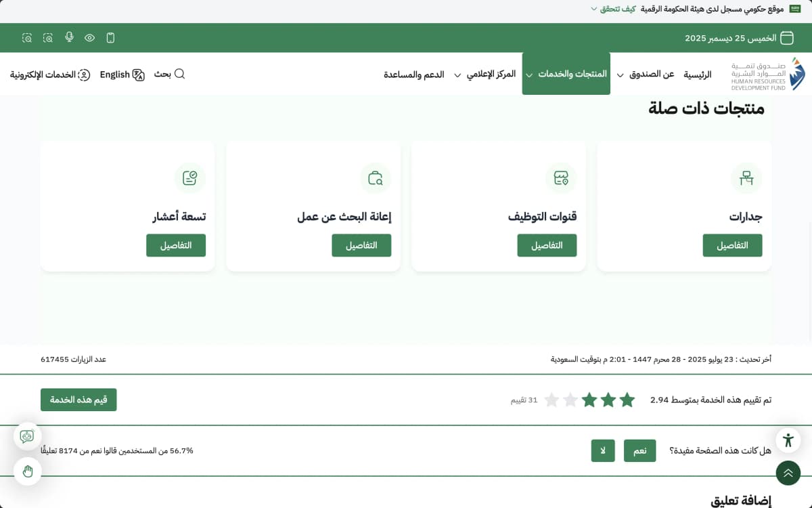
Task: Click the scroll-to-top double chevron button
Action: tap(788, 473)
